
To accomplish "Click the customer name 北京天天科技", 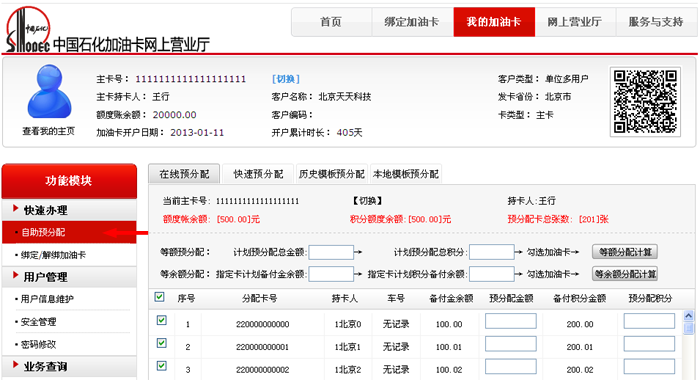I will pyautogui.click(x=345, y=96).
